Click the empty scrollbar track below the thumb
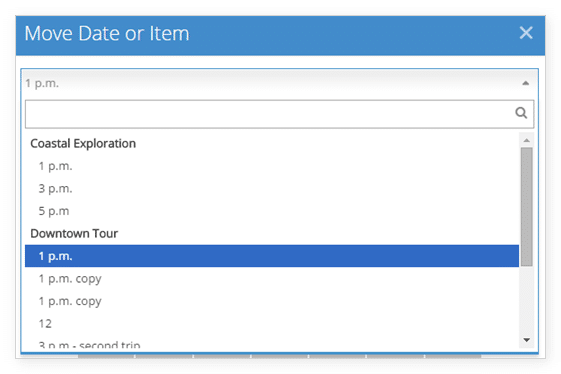The height and width of the screenshot is (374, 561). click(x=526, y=300)
